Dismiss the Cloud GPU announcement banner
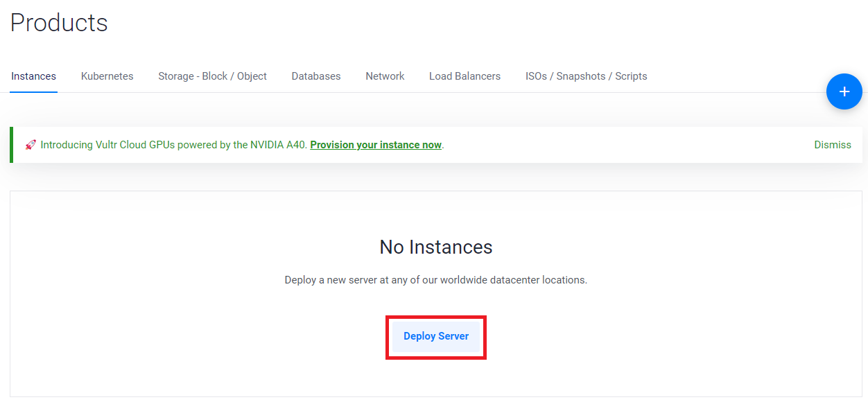The width and height of the screenshot is (868, 402). 833,145
